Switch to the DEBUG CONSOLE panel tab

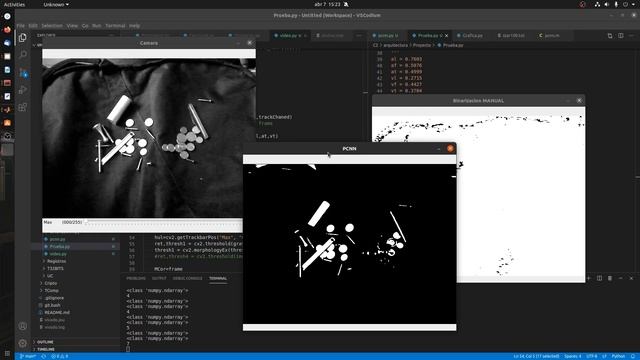[187, 278]
